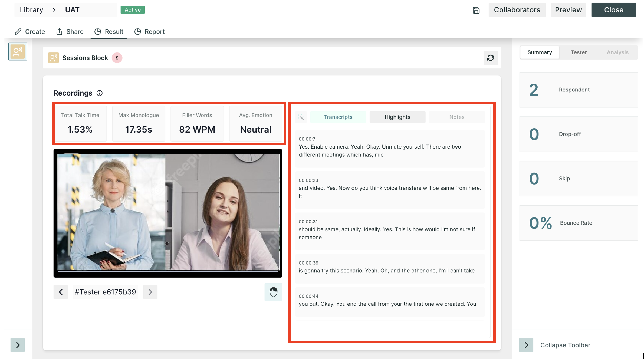The height and width of the screenshot is (362, 644).
Task: Select tester ID e6175b39 label
Action: 106,292
